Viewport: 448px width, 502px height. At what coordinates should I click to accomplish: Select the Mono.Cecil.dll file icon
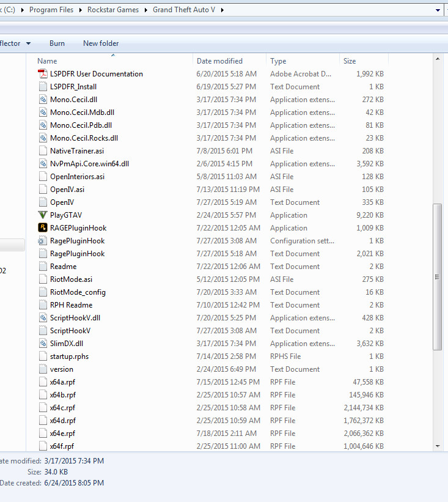[43, 100]
